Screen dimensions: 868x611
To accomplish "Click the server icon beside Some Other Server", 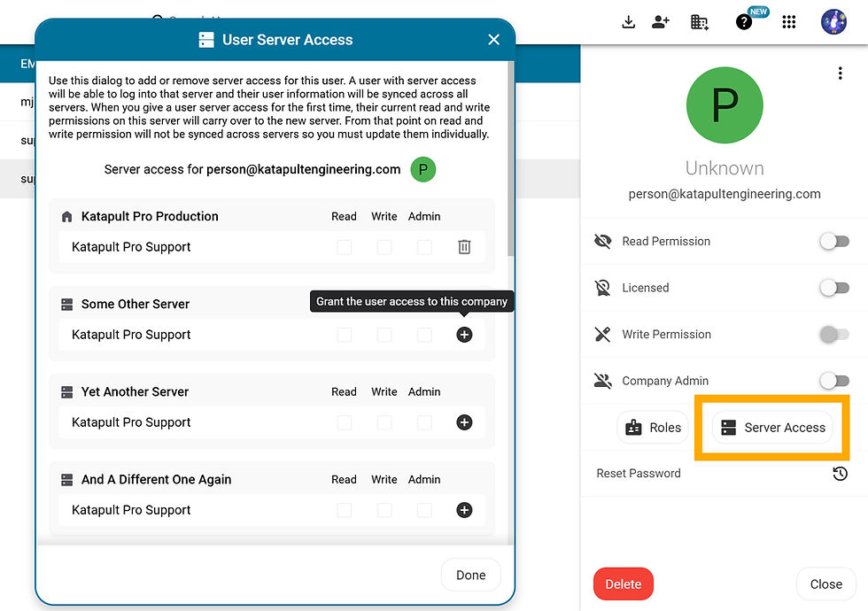I will [x=67, y=304].
